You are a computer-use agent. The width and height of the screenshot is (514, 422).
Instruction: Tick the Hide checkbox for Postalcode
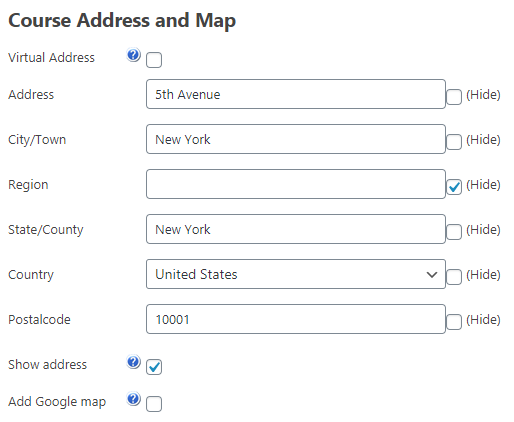tap(454, 322)
